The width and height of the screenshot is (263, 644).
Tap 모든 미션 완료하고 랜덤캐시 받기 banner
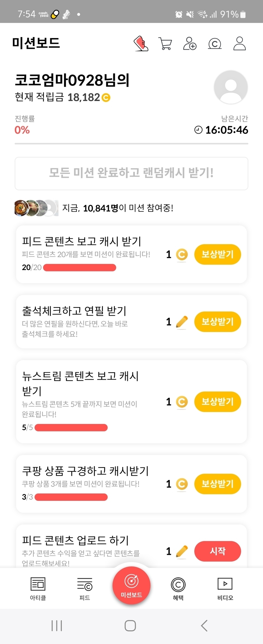[x=131, y=173]
